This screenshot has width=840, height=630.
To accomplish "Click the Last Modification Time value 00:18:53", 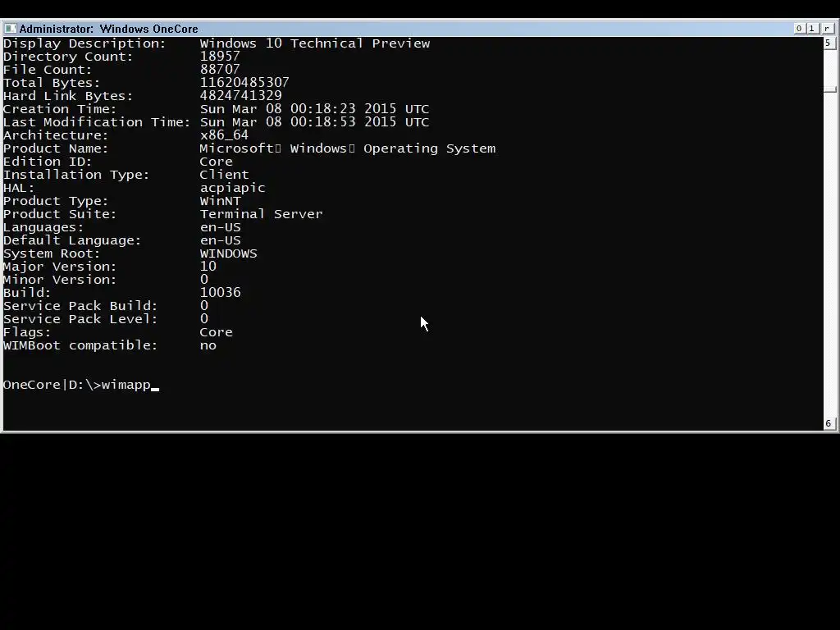I will point(314,122).
